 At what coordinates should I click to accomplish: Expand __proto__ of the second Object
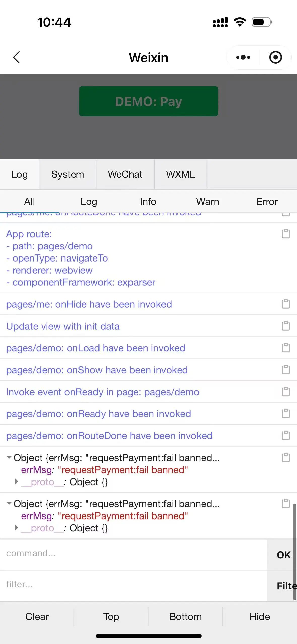[17, 528]
